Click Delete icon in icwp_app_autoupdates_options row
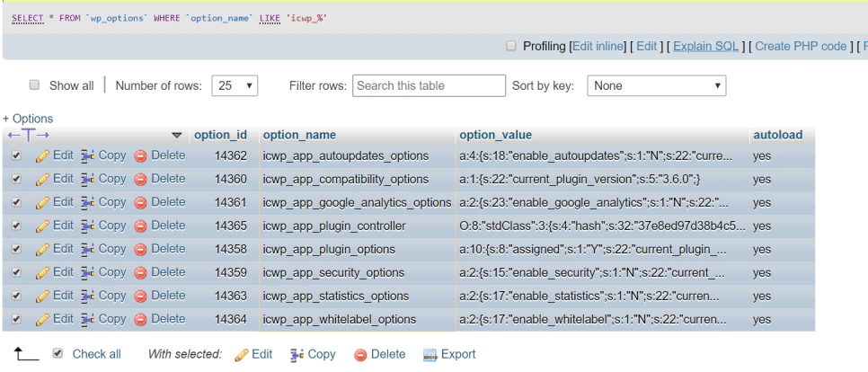The width and height of the screenshot is (868, 372). pos(140,156)
